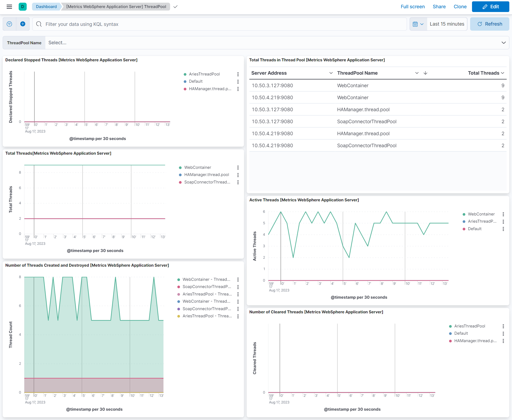Toggle Default series in Declared Stopped Threads legend
512x420 pixels.
[196, 81]
